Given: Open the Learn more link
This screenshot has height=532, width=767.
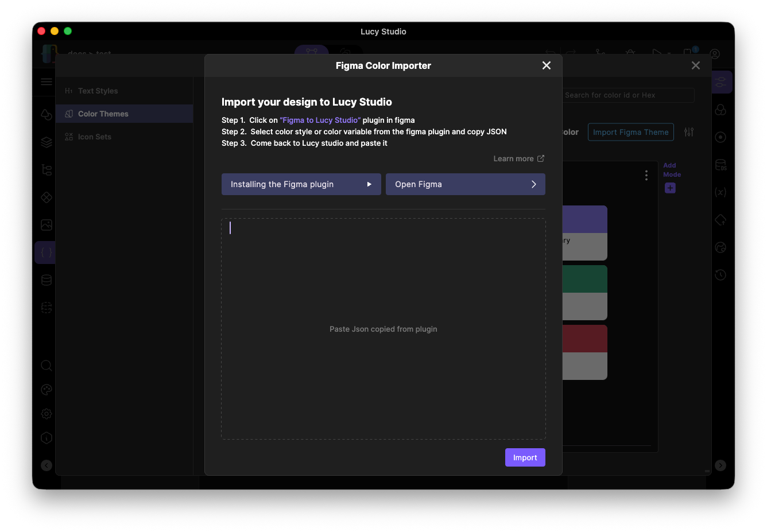Looking at the screenshot, I should click(x=519, y=158).
